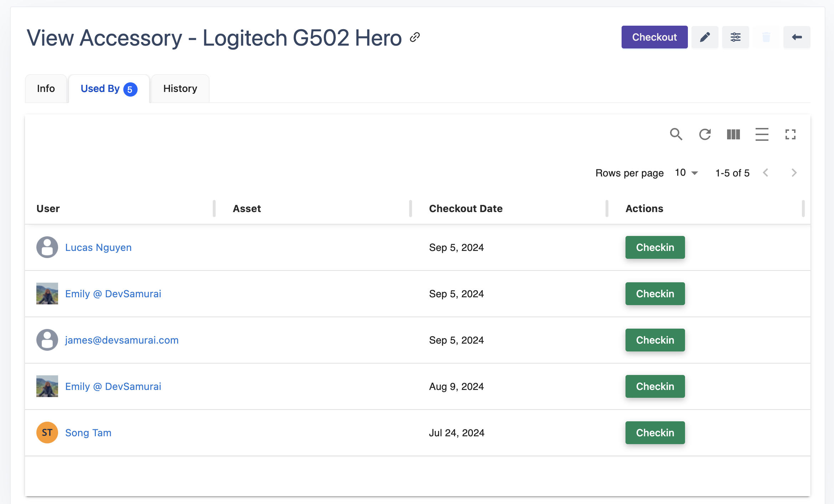Refresh the Used By table
834x504 pixels.
(x=705, y=134)
